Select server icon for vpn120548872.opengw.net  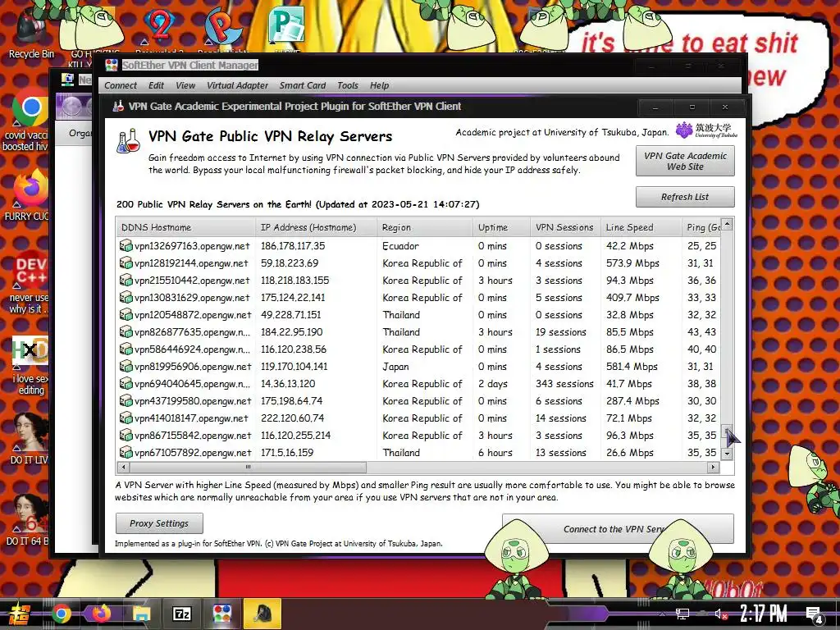(x=126, y=314)
